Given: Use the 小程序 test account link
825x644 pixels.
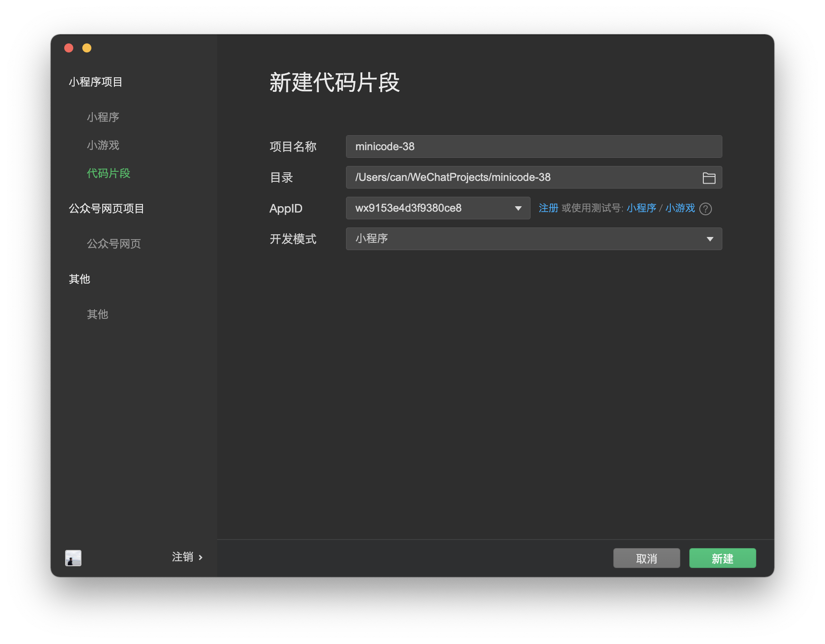Looking at the screenshot, I should [x=641, y=208].
